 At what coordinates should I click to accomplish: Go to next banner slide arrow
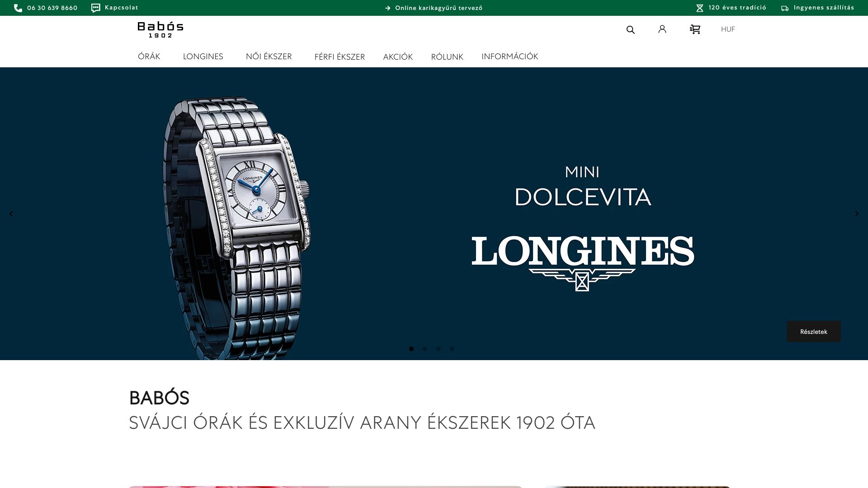coord(857,214)
